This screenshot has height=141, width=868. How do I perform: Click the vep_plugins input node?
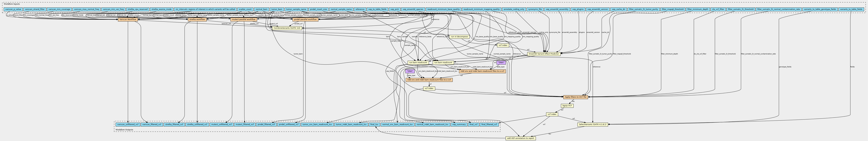[x=578, y=9]
